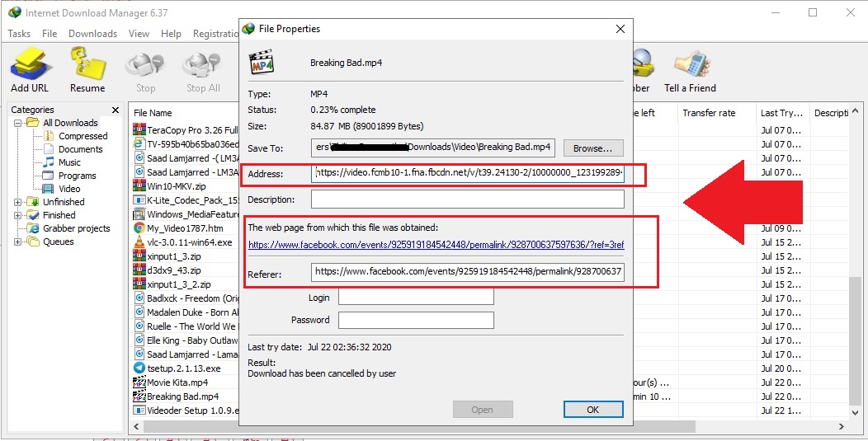Open the Downloads menu
Viewport: 868px width, 441px height.
tap(93, 34)
